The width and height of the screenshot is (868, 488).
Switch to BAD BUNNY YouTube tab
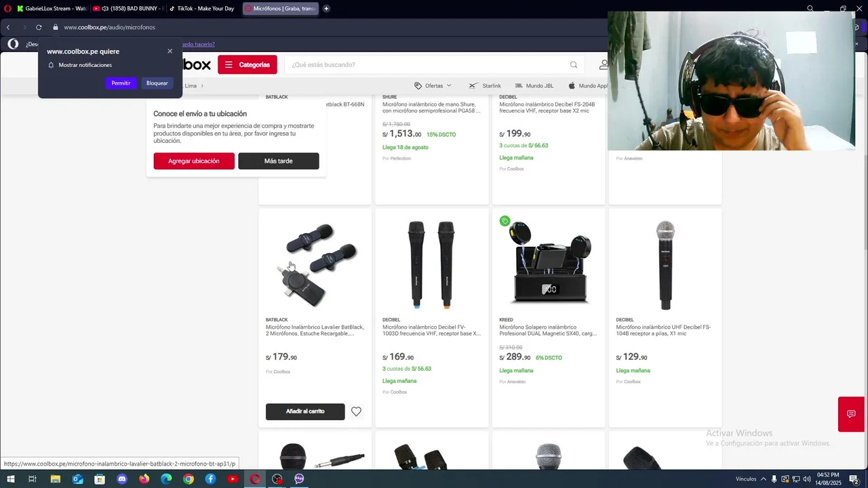(127, 9)
